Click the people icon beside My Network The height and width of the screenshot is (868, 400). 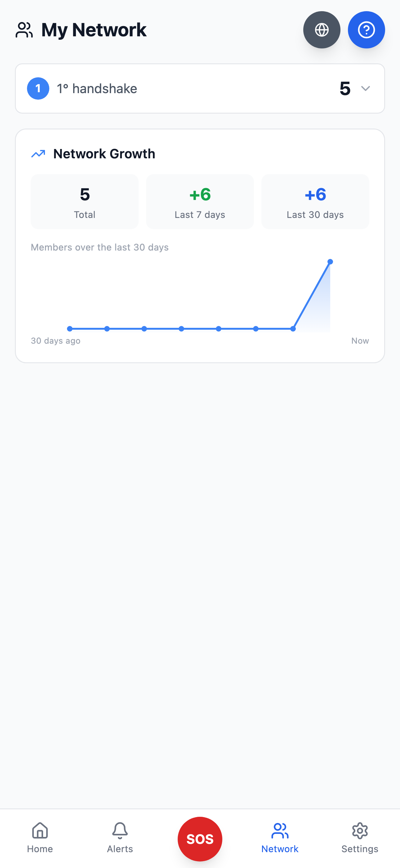(x=24, y=30)
